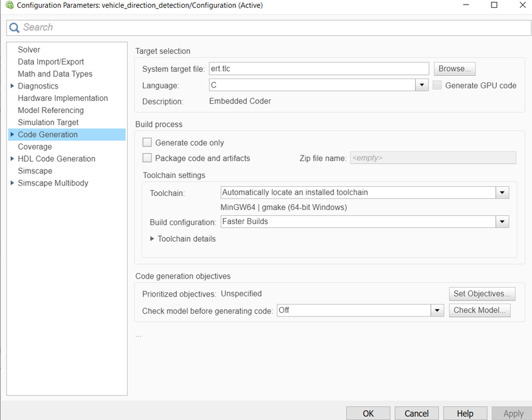Select Solver in the category list
The width and height of the screenshot is (532, 420).
pos(29,50)
